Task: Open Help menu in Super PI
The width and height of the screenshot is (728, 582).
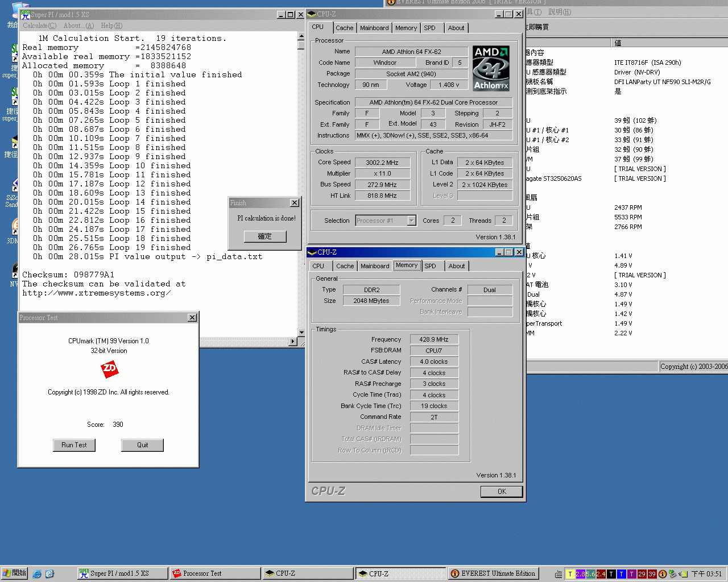Action: [x=111, y=26]
